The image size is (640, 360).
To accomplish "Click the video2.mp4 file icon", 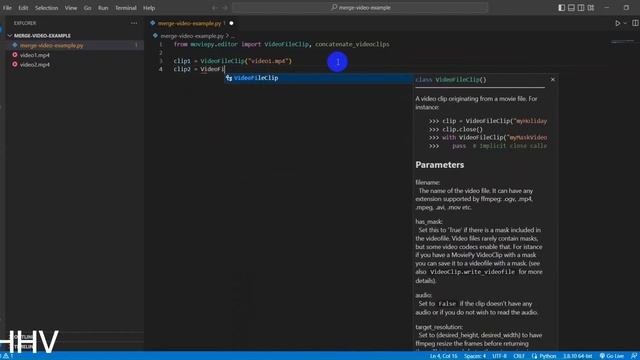I will tap(15, 64).
